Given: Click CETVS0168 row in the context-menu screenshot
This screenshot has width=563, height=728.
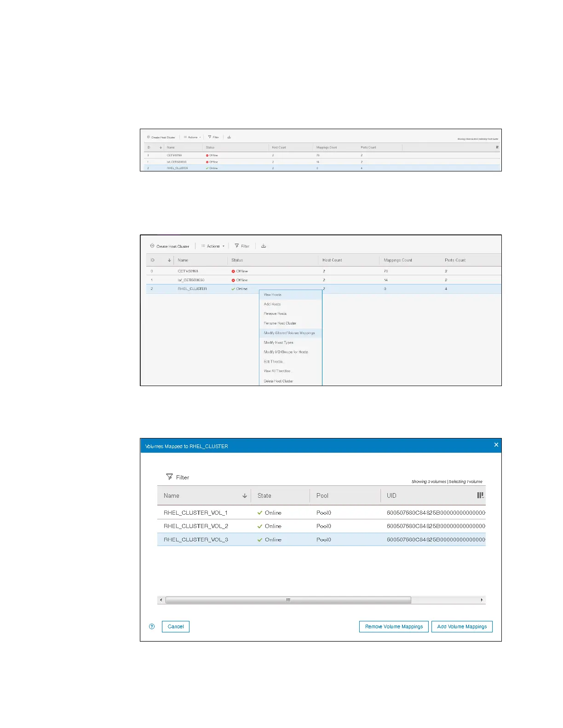Looking at the screenshot, I should click(x=324, y=271).
